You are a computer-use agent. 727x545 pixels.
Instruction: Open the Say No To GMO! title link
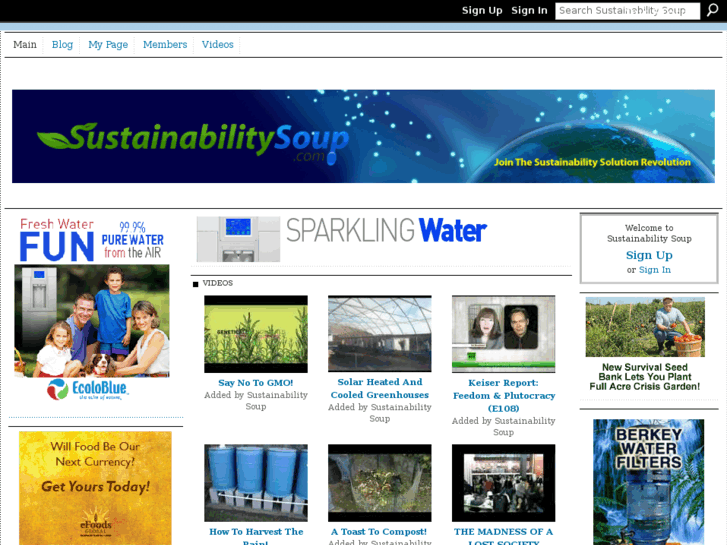[x=255, y=383]
